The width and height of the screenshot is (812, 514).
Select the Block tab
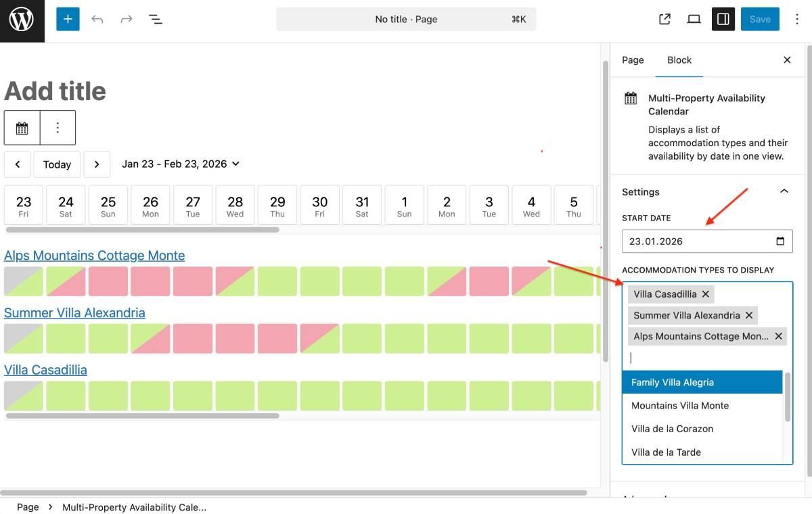[679, 60]
